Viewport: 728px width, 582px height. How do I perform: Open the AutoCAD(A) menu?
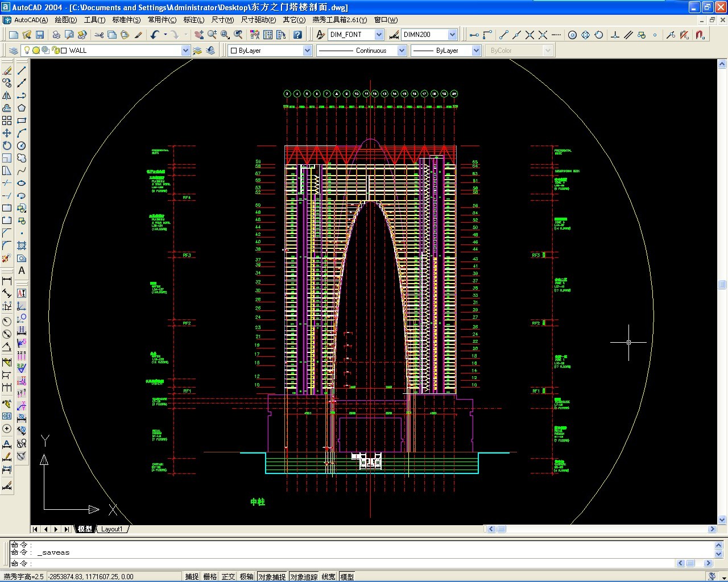[x=31, y=20]
